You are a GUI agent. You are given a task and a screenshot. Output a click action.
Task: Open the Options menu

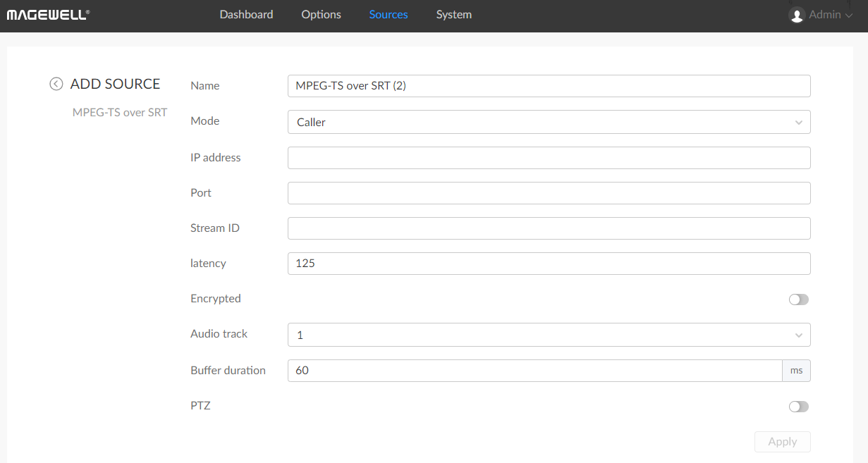(321, 15)
